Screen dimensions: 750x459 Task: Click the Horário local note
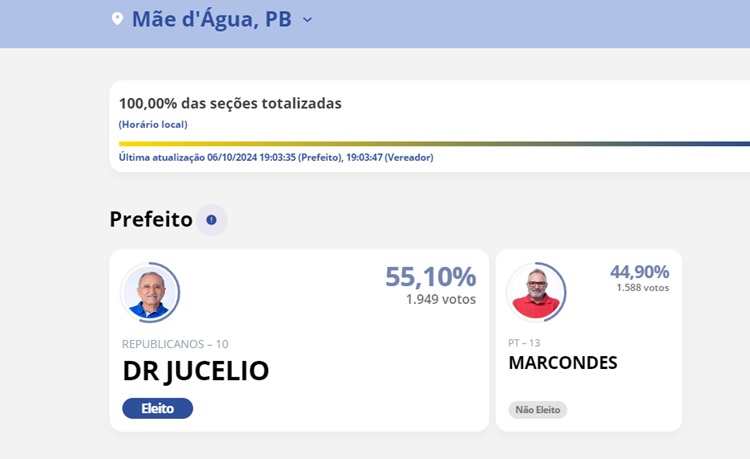pos(153,124)
